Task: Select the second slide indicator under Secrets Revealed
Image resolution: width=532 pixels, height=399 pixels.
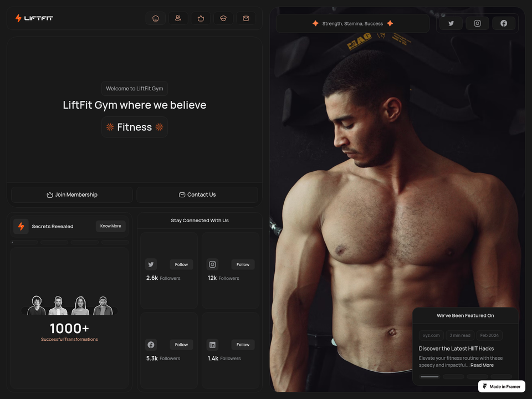Action: [54, 242]
